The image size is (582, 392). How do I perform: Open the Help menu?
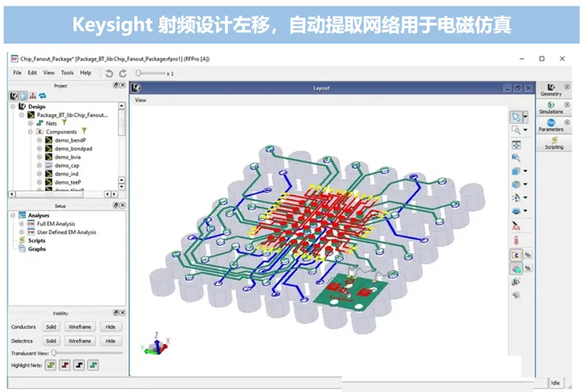(86, 73)
